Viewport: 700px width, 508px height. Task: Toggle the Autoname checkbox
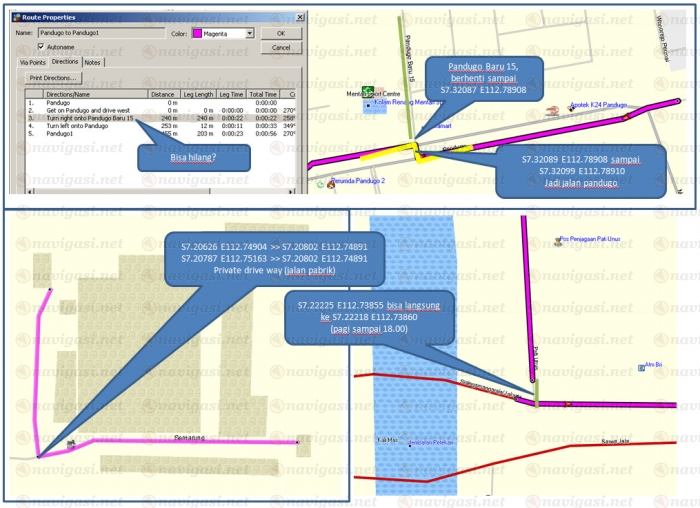[x=41, y=46]
